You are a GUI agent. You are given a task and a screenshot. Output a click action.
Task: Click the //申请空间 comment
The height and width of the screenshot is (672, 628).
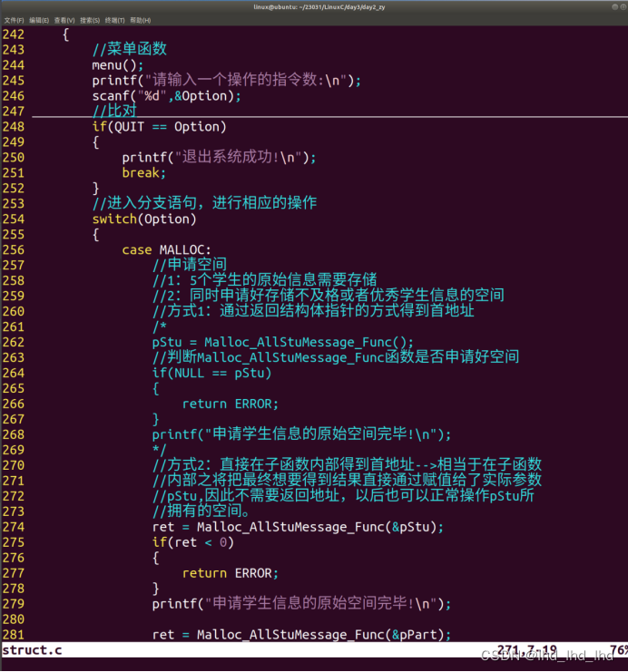pyautogui.click(x=189, y=265)
